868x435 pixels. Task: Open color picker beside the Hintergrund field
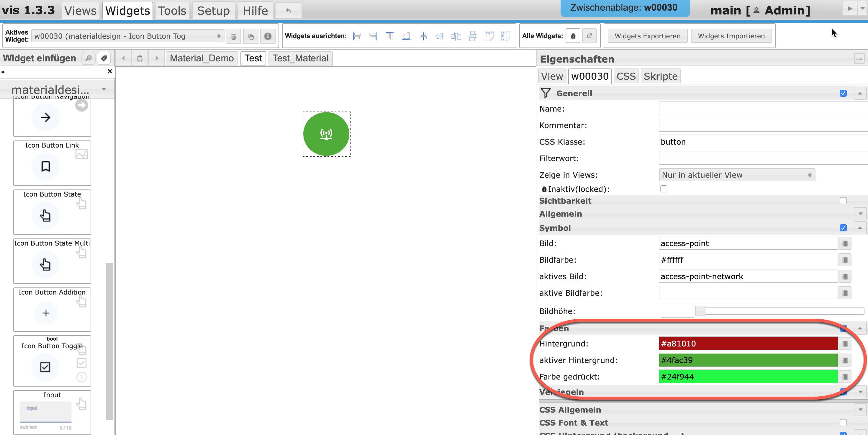[x=845, y=344]
